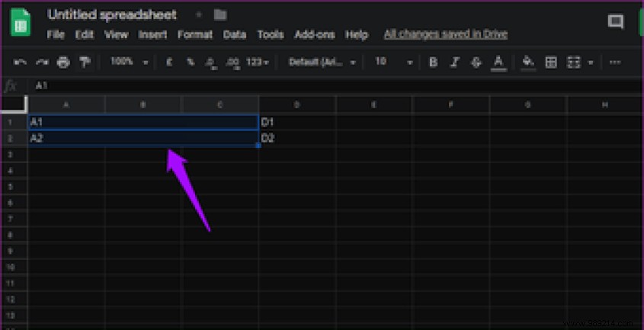This screenshot has width=644, height=330.
Task: Open fill color picker
Action: coord(528,62)
